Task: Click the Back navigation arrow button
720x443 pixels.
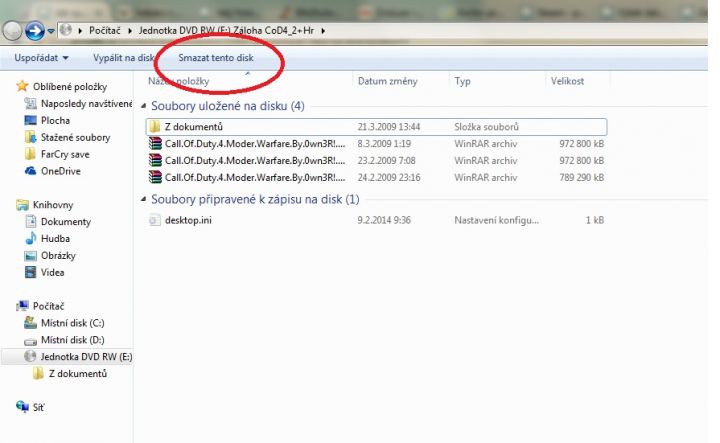Action: (12, 31)
